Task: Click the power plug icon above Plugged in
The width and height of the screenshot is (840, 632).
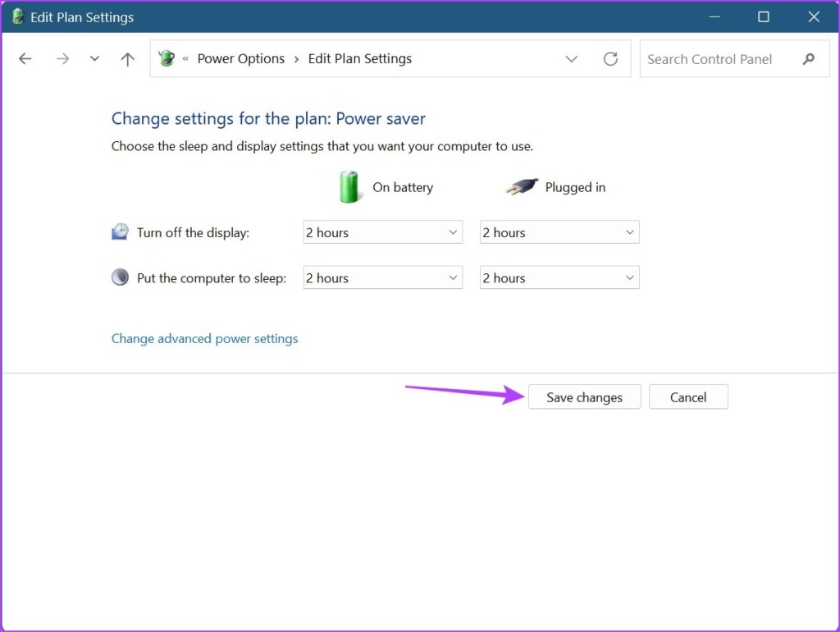Action: pyautogui.click(x=523, y=185)
